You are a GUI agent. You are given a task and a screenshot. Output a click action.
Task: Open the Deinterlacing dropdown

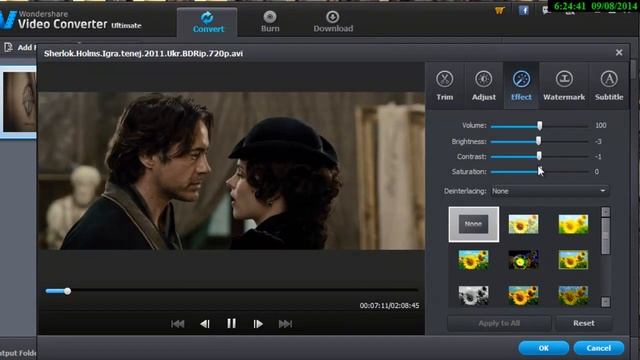pyautogui.click(x=549, y=191)
